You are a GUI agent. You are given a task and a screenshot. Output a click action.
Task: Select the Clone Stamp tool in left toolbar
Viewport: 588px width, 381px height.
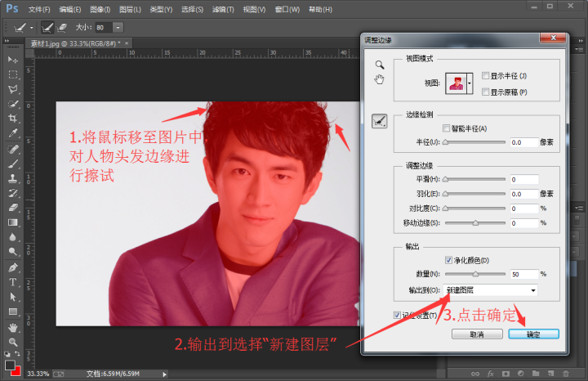[13, 178]
